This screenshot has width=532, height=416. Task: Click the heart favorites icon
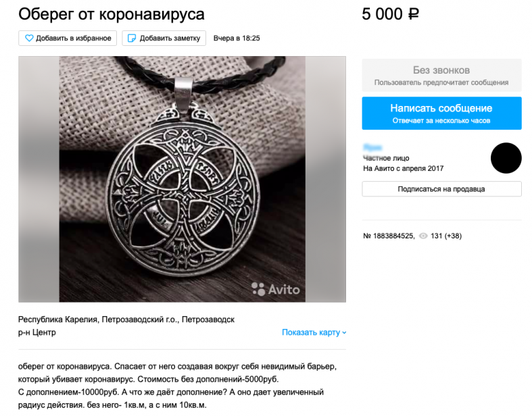(29, 38)
